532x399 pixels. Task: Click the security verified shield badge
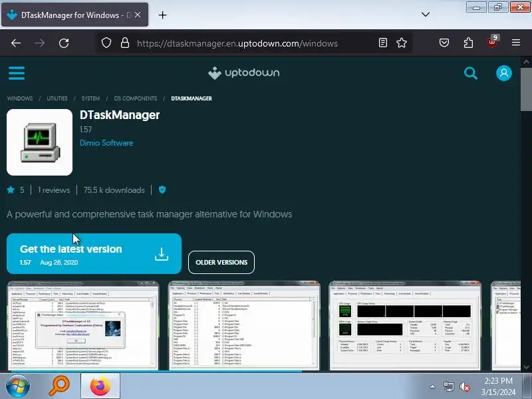162,190
